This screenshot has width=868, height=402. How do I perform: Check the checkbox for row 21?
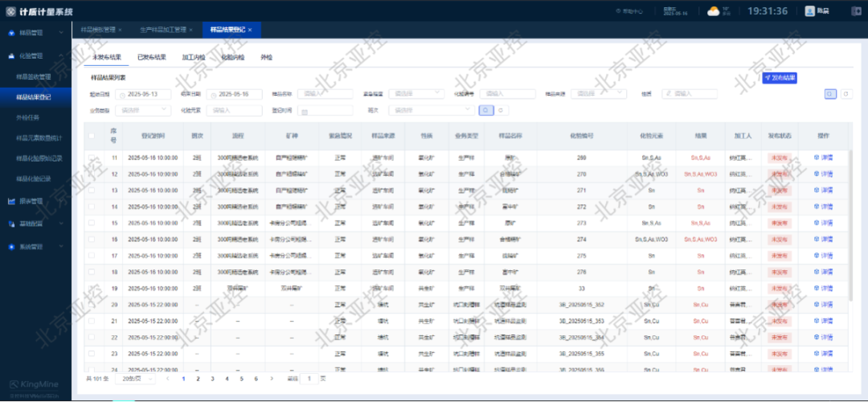coord(92,321)
